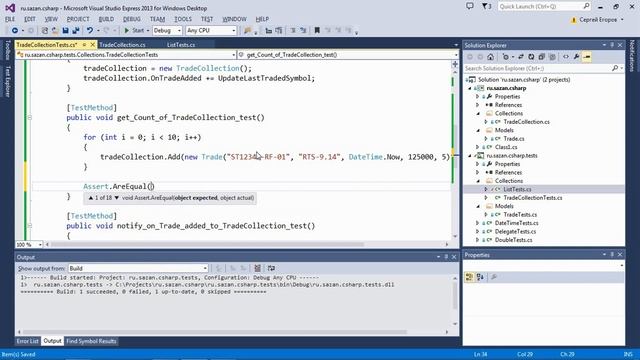Click the Bookmark toggle toolbar icon
The height and width of the screenshot is (360, 640).
coord(317,30)
